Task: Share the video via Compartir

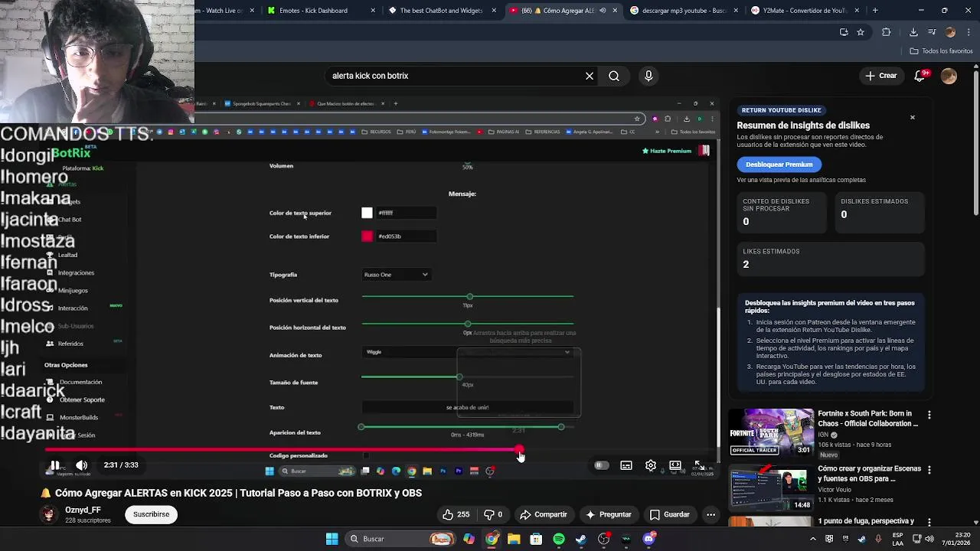Action: point(544,514)
